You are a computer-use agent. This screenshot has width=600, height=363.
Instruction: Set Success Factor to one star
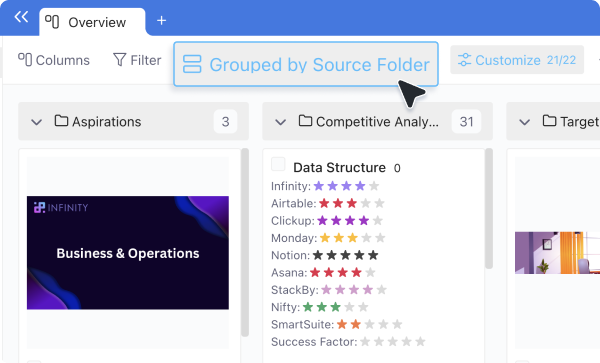(365, 342)
